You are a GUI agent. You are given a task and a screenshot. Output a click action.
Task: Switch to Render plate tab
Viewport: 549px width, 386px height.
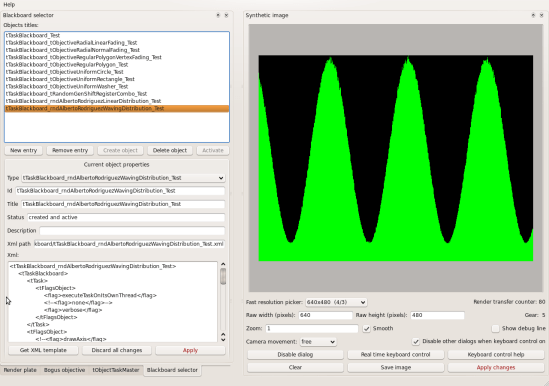pos(20,370)
